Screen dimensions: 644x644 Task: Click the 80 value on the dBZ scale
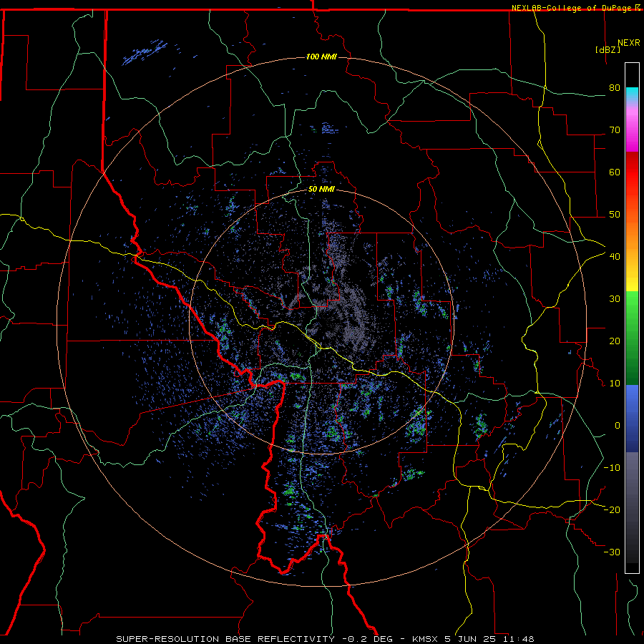[615, 88]
